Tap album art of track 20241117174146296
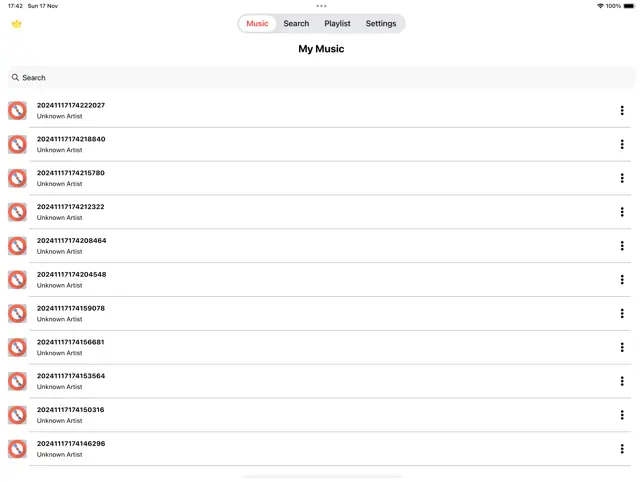The width and height of the screenshot is (643, 482). [17, 449]
